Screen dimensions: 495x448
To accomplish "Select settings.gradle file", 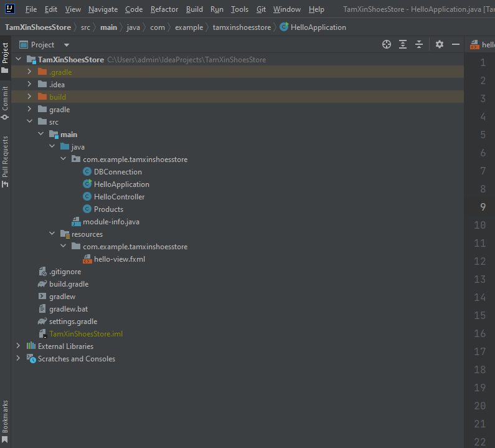I will [73, 322].
